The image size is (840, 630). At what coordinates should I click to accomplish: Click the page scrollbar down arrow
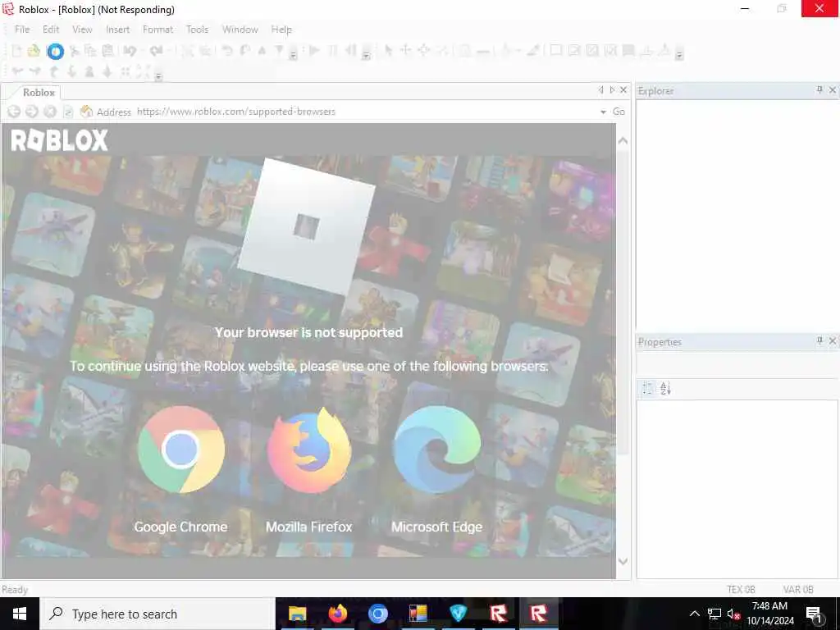(x=623, y=561)
